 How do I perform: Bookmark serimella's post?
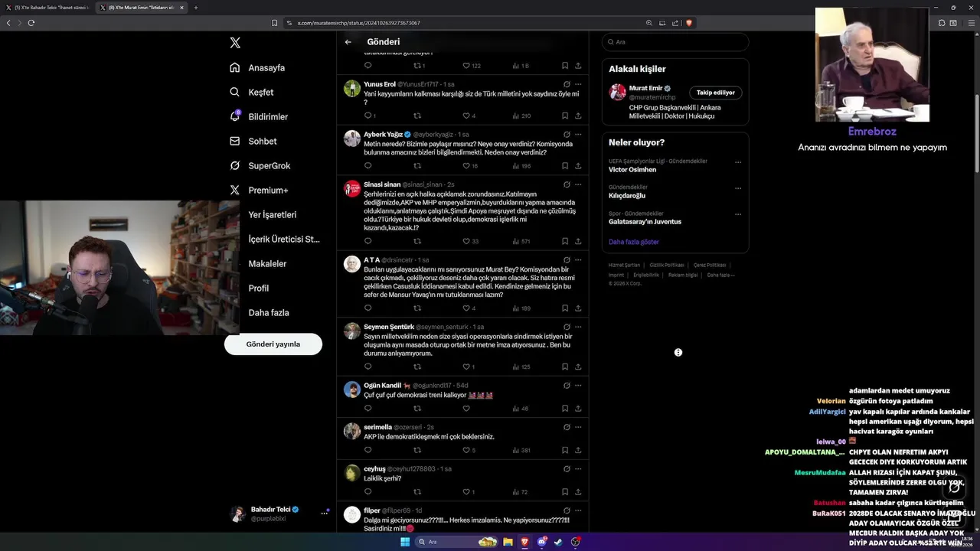[x=565, y=450]
